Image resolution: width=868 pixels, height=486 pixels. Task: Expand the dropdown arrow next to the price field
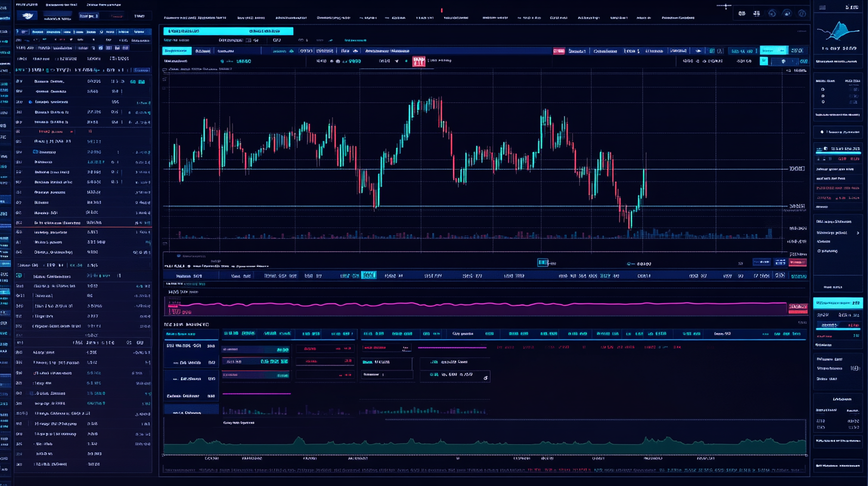click(396, 61)
